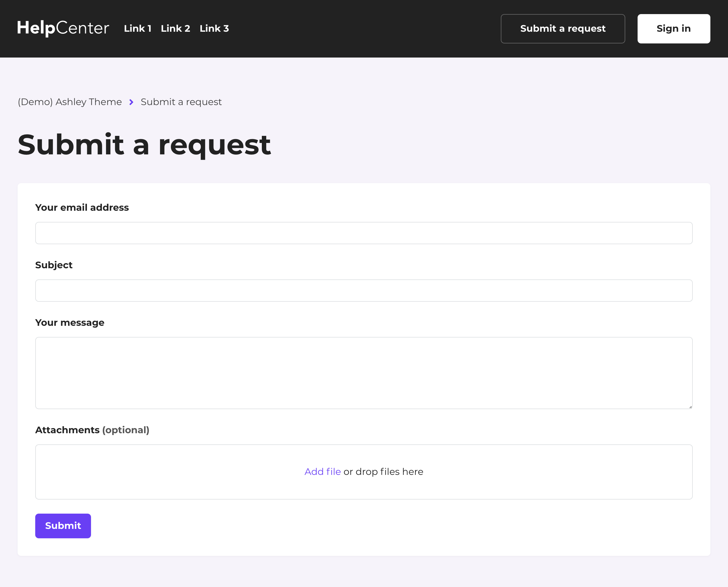Click the HelpCenter logo
Viewport: 728px width, 587px height.
click(63, 28)
